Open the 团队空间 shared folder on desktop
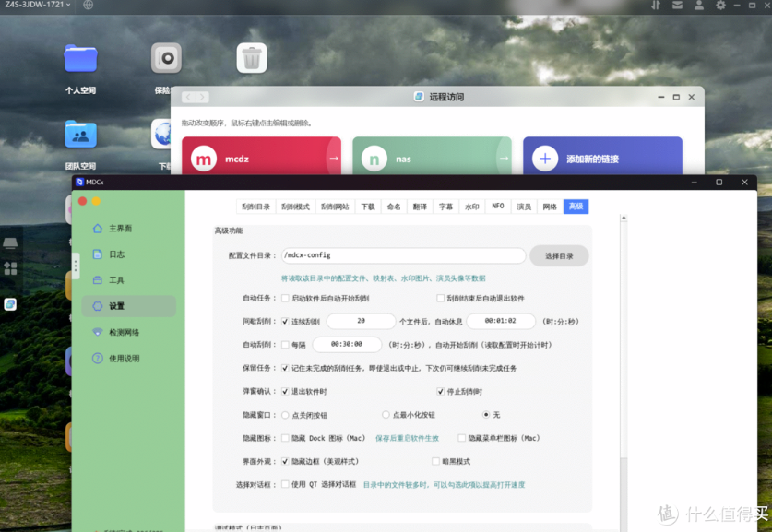The height and width of the screenshot is (532, 772). (x=81, y=134)
